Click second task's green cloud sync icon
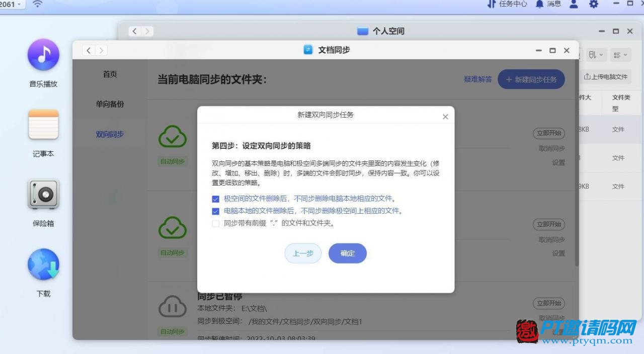Screen dimensions: 644x354 tap(173, 227)
